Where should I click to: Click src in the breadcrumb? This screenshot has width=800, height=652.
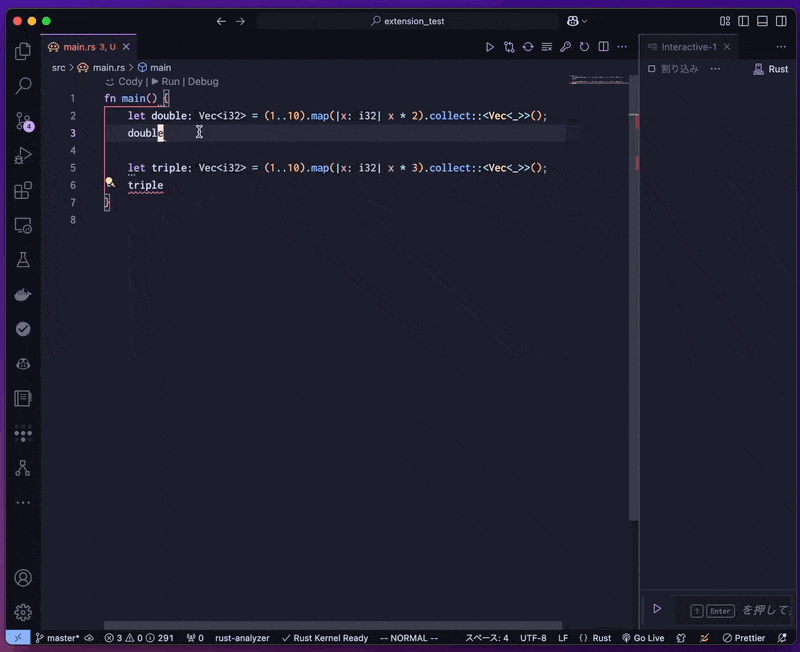click(x=59, y=67)
